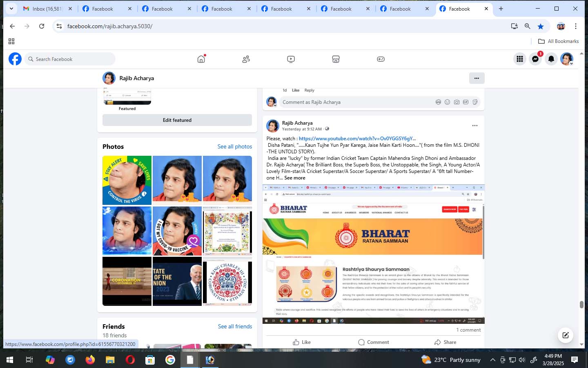Insert an emoji in comment box
Viewport: 588px width, 368px height.
tap(447, 102)
